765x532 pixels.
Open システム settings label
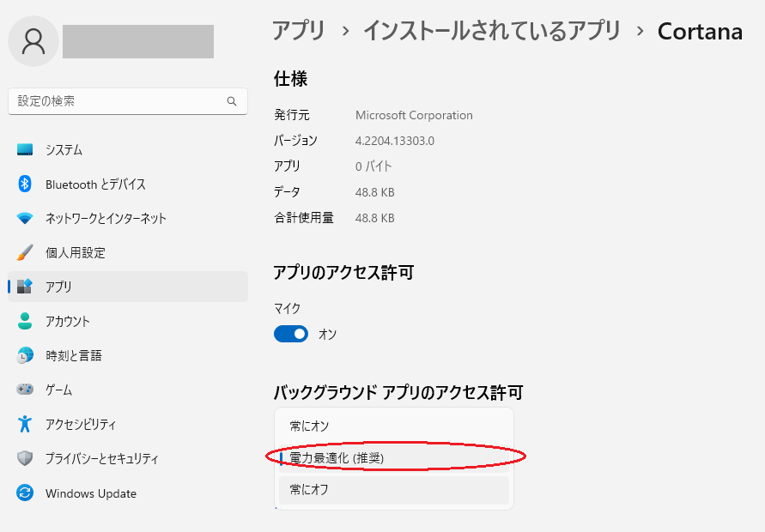[x=64, y=149]
